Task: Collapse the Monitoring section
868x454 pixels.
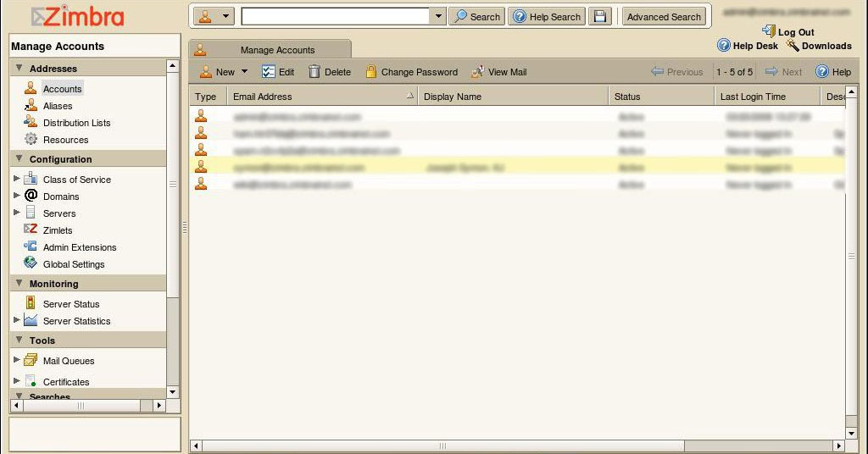Action: (x=19, y=283)
